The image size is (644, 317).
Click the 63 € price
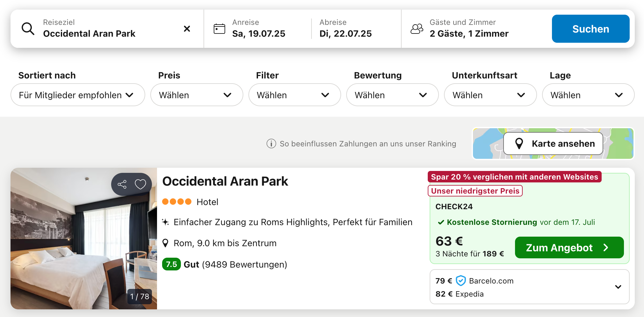point(449,241)
